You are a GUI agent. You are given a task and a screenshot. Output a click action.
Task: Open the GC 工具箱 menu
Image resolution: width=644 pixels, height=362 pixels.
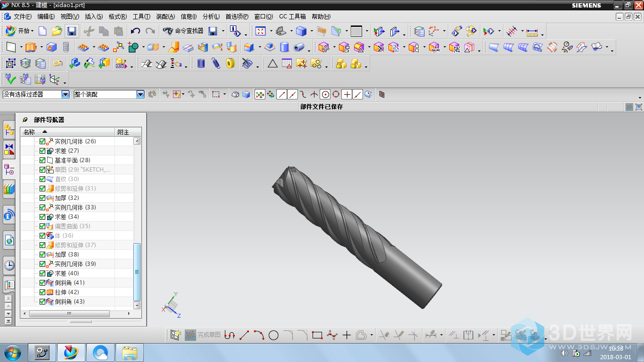point(292,16)
